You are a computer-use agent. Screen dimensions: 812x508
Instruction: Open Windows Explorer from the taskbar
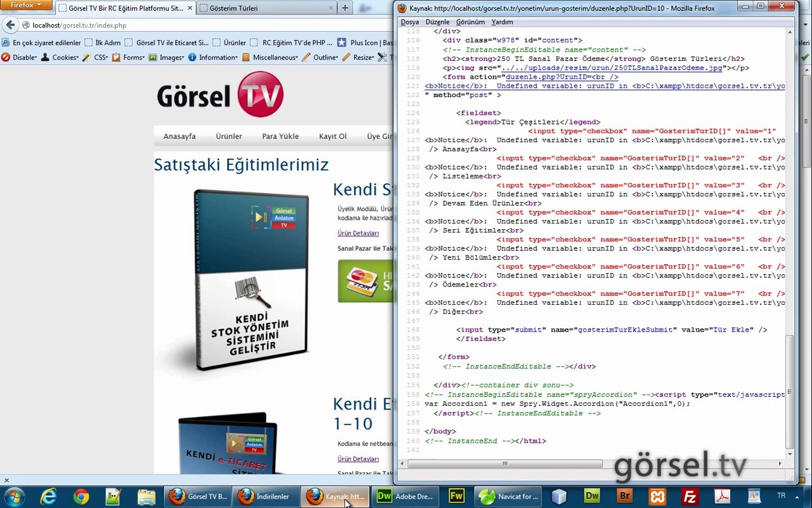(x=147, y=496)
